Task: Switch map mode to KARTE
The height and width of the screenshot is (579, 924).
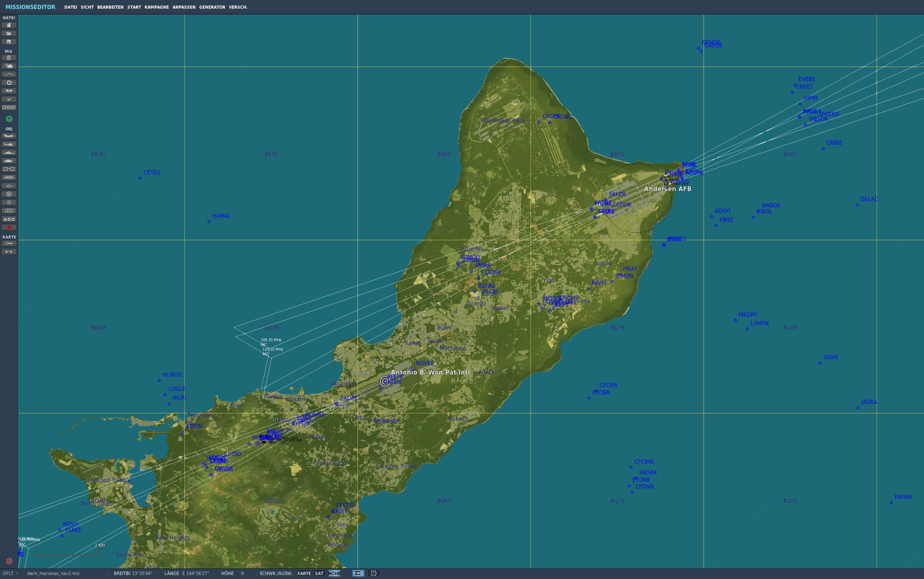Action: [304, 573]
